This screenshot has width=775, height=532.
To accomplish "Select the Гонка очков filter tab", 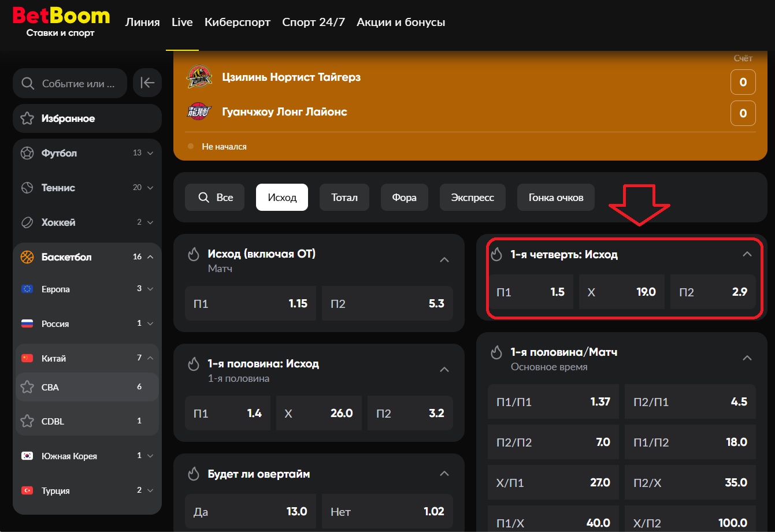I will tap(556, 198).
